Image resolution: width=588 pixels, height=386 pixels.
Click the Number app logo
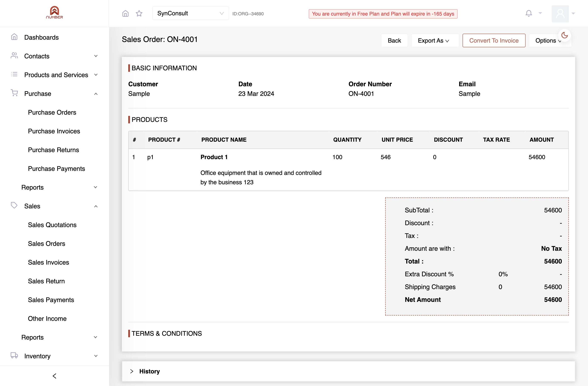coord(54,12)
